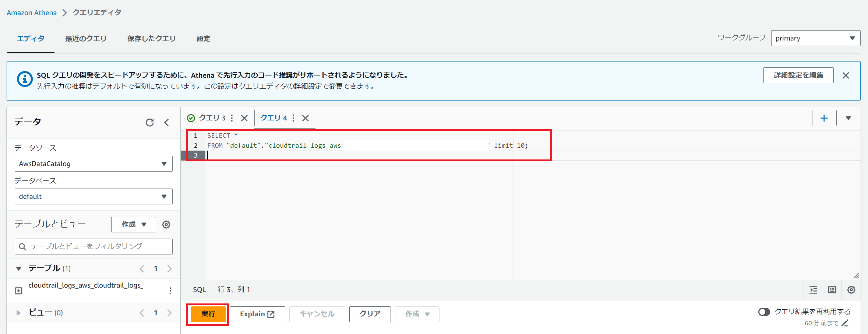This screenshot has height=334, width=868.
Task: Click the クエリエディタ breadcrumb text
Action: click(x=97, y=13)
